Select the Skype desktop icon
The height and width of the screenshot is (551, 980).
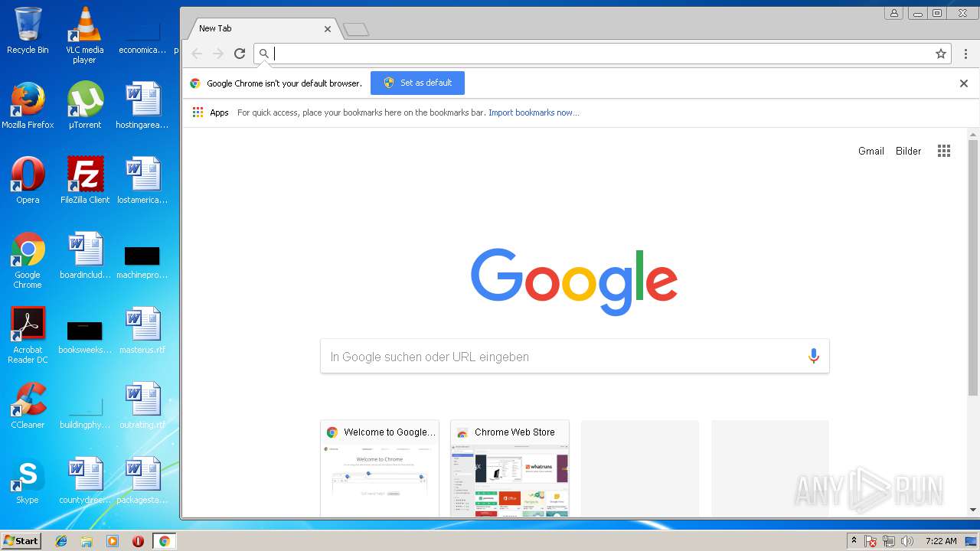tap(28, 481)
